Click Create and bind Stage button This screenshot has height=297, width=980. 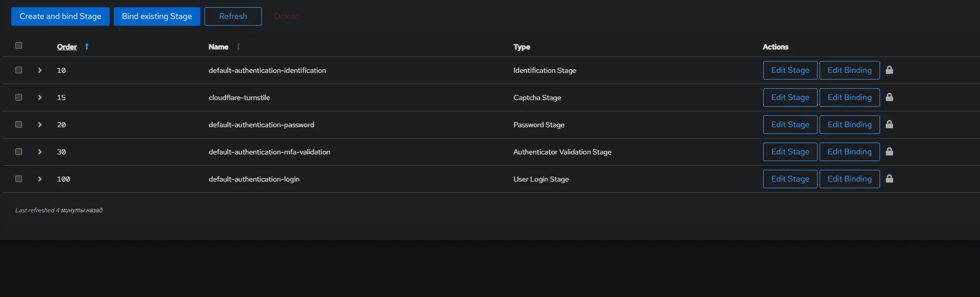60,16
